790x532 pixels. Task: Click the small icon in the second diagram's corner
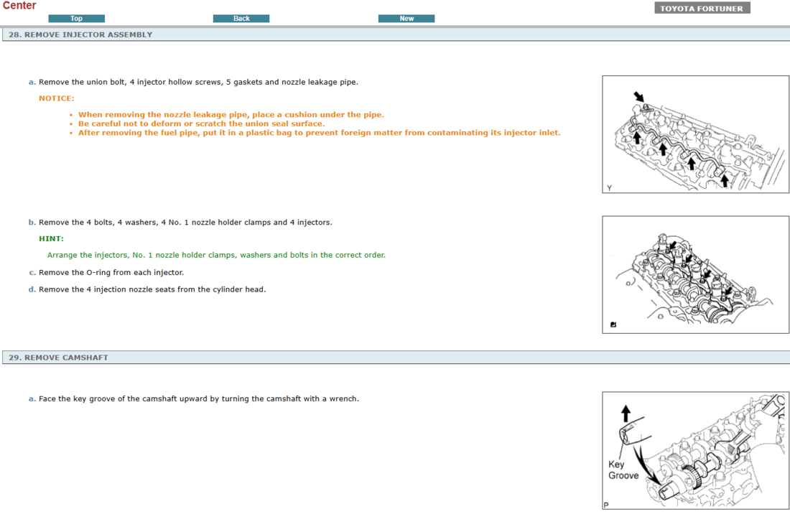pos(613,325)
